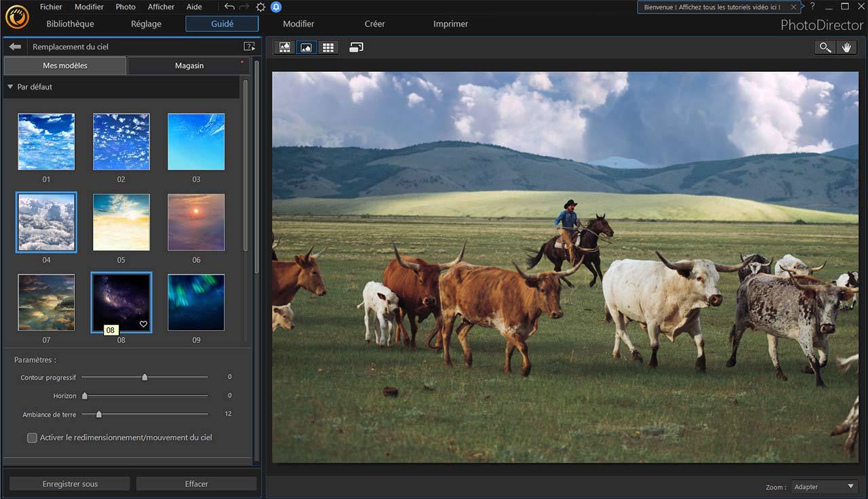
Task: Go back using the panel's left arrow
Action: click(x=15, y=47)
